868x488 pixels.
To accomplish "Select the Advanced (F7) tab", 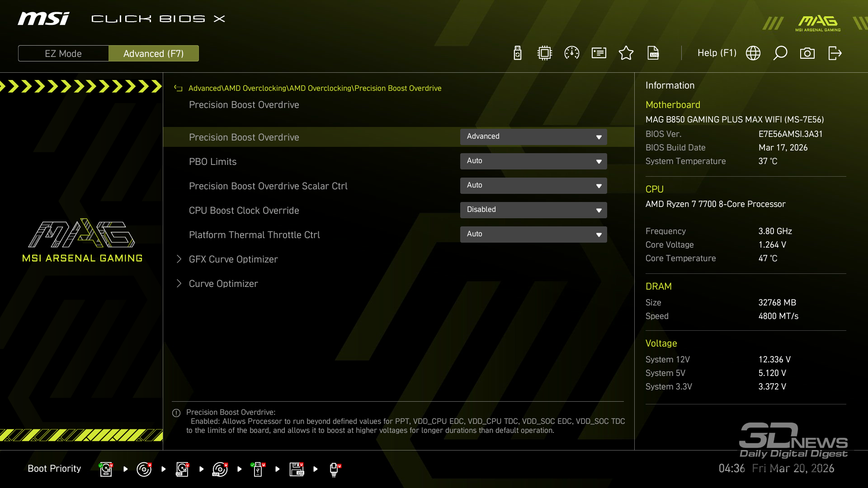I will (x=154, y=53).
